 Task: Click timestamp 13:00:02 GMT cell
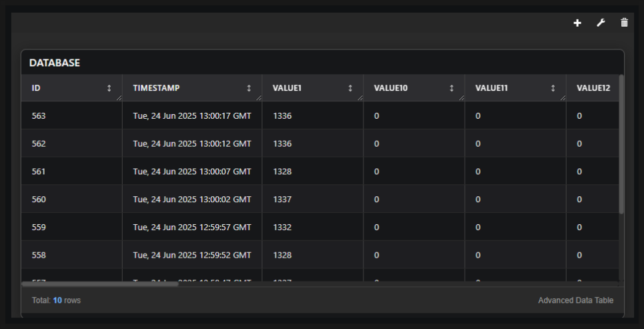coord(192,200)
